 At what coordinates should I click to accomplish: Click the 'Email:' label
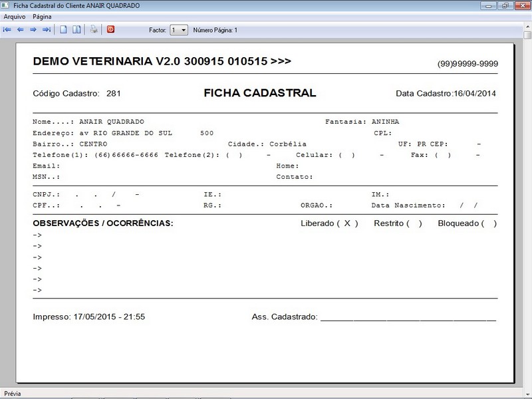pyautogui.click(x=47, y=166)
